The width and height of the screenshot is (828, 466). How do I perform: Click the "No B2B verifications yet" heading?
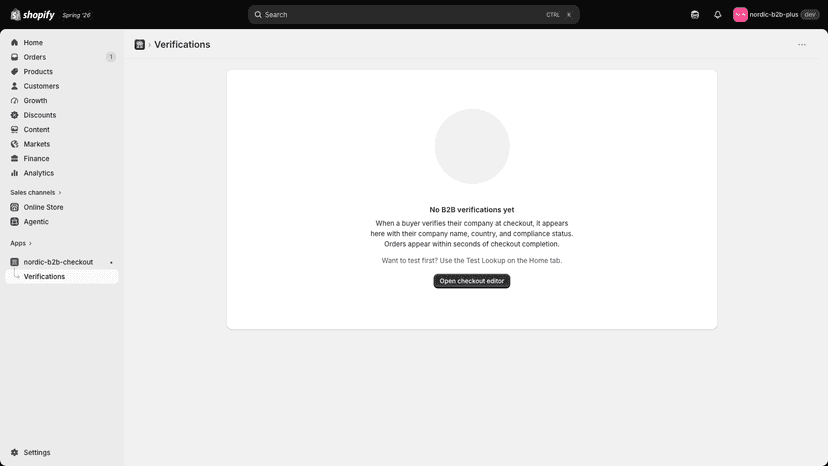tap(472, 210)
